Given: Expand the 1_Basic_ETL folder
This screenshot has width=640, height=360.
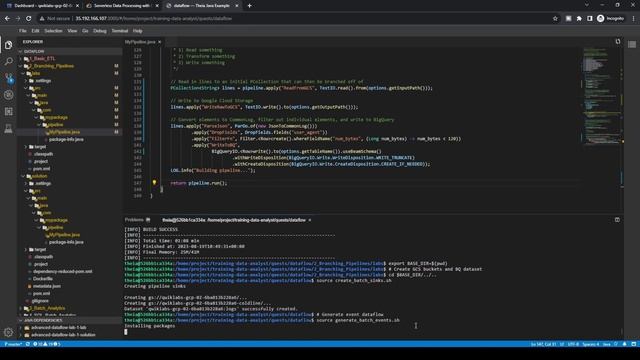Looking at the screenshot, I should pyautogui.click(x=20, y=59).
